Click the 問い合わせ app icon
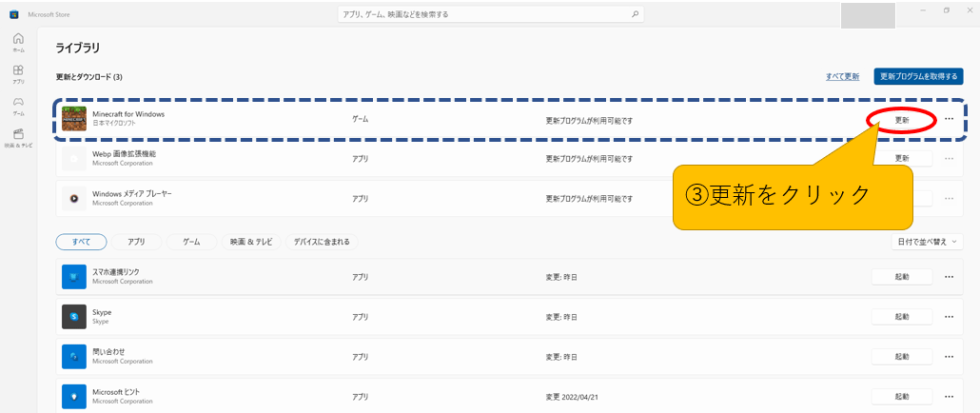 pyautogui.click(x=74, y=356)
